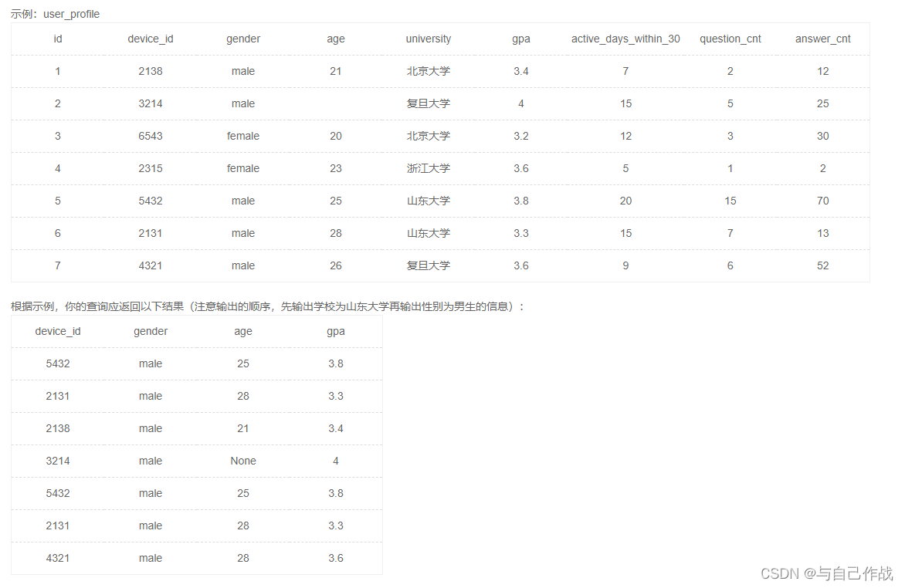Click the university column header
The height and width of the screenshot is (588, 905).
point(428,39)
